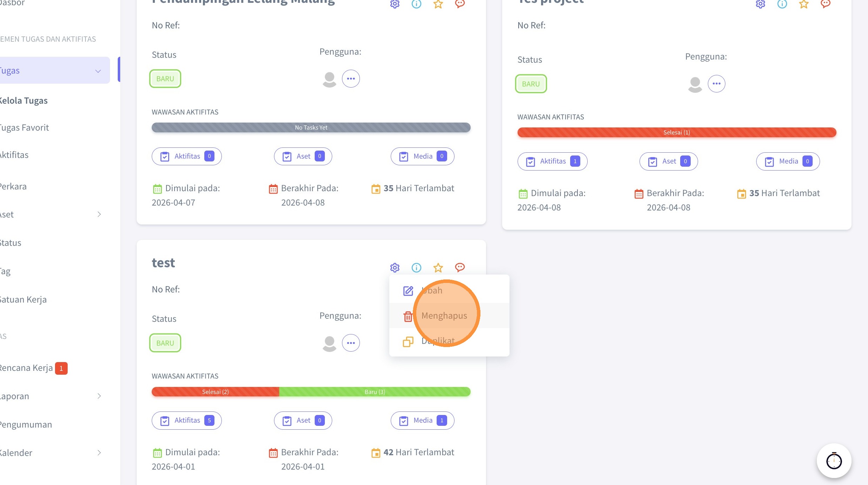
Task: Click the user avatar in the Selesai (1) card
Action: (695, 84)
